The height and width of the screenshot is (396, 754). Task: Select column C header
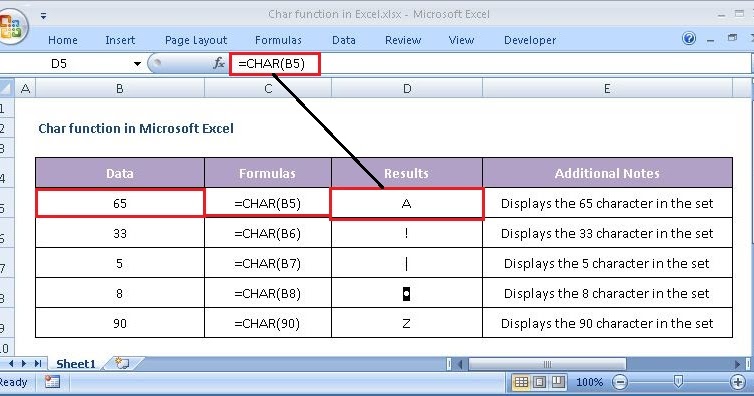(x=268, y=89)
